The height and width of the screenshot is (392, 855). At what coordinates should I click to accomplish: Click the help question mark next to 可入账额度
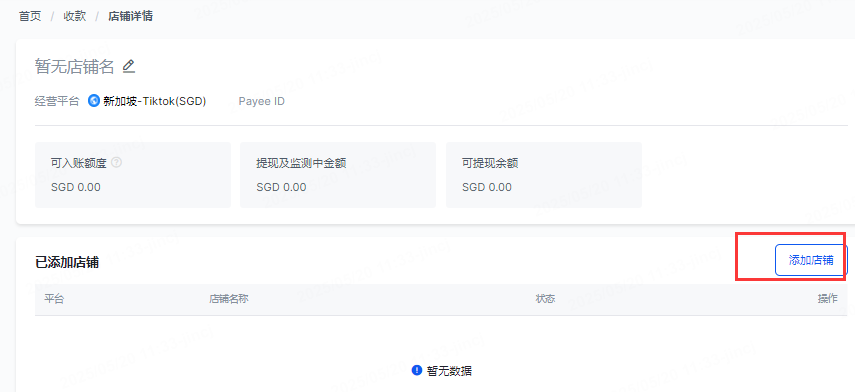click(116, 162)
